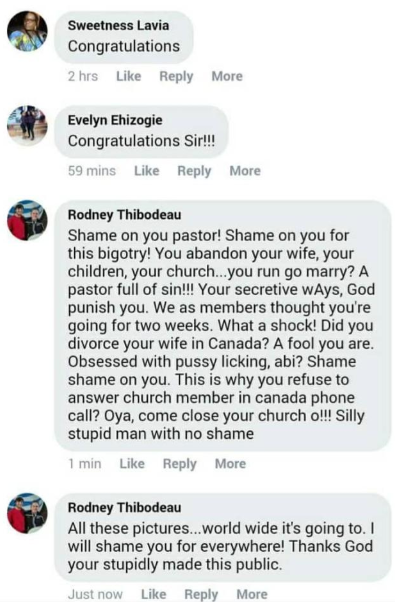Reply to Sweetness Lavia's comment

[176, 76]
